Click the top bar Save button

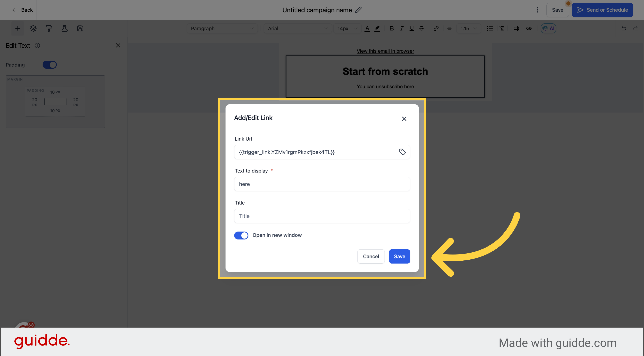(x=557, y=10)
